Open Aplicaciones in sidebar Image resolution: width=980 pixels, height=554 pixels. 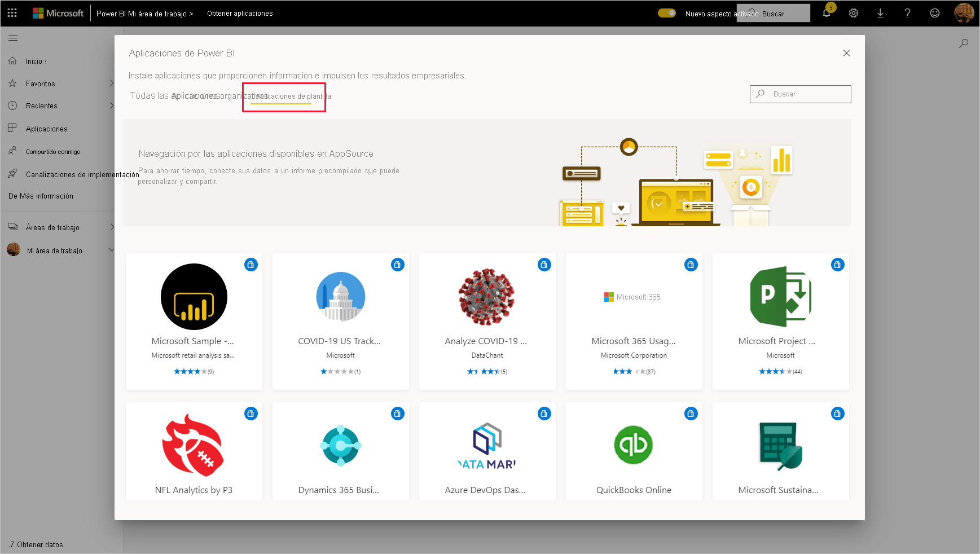tap(46, 129)
